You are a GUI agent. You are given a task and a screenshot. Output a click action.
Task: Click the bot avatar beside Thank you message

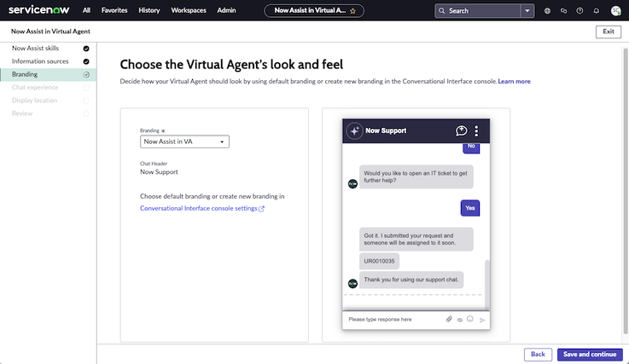352,283
